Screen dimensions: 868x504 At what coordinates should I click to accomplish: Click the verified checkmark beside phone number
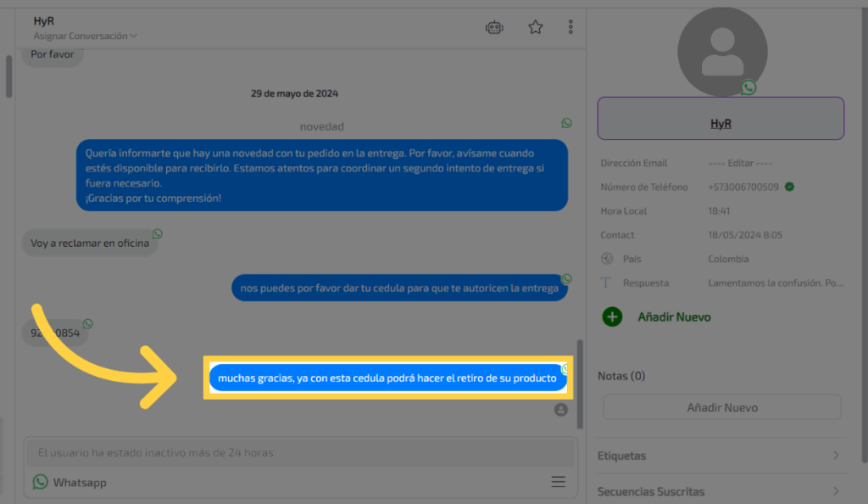[x=789, y=187]
